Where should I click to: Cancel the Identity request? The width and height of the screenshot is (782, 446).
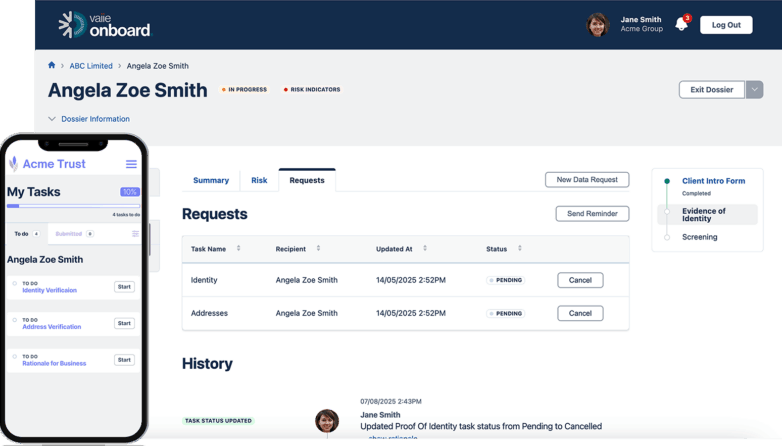[x=580, y=281]
